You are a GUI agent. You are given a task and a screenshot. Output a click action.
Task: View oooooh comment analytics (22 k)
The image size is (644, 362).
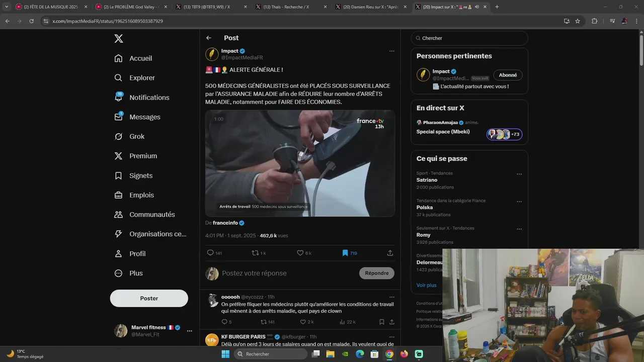click(x=348, y=322)
